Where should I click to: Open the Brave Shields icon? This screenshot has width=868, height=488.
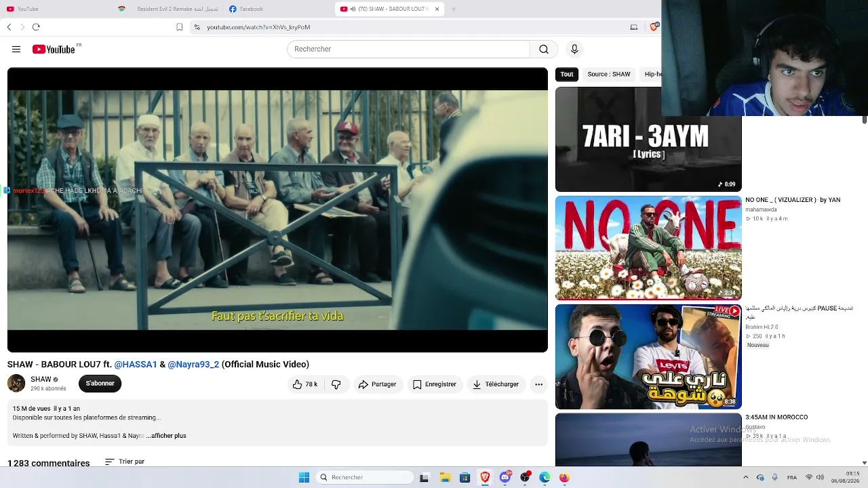pyautogui.click(x=654, y=27)
